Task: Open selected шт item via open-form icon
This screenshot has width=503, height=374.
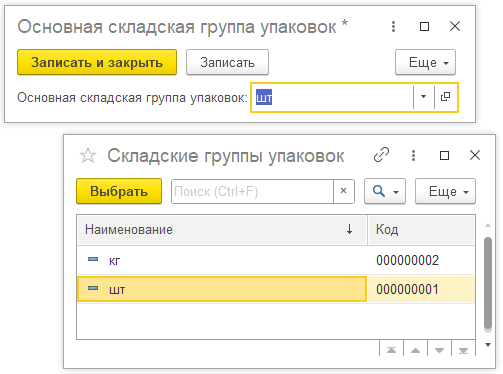Action: coord(446,97)
